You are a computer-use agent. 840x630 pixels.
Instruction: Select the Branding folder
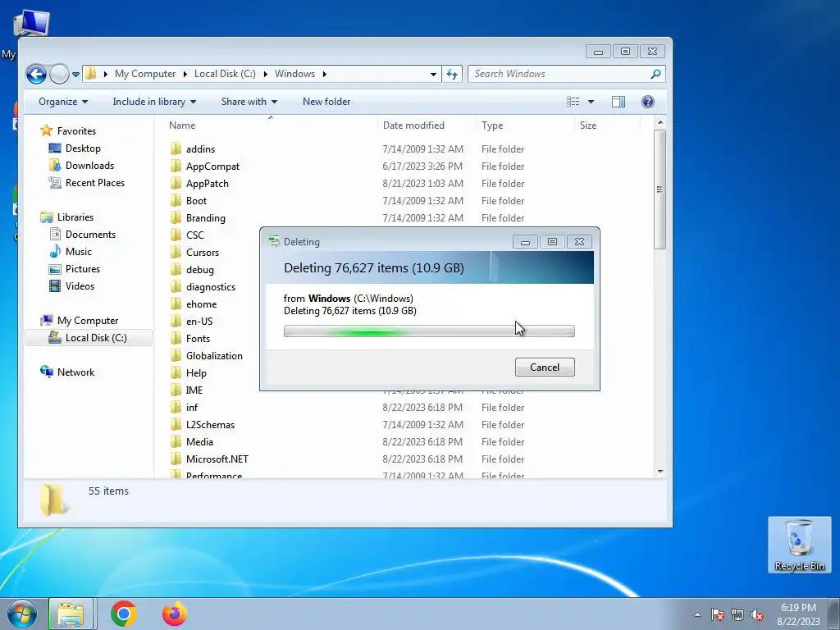tap(205, 218)
